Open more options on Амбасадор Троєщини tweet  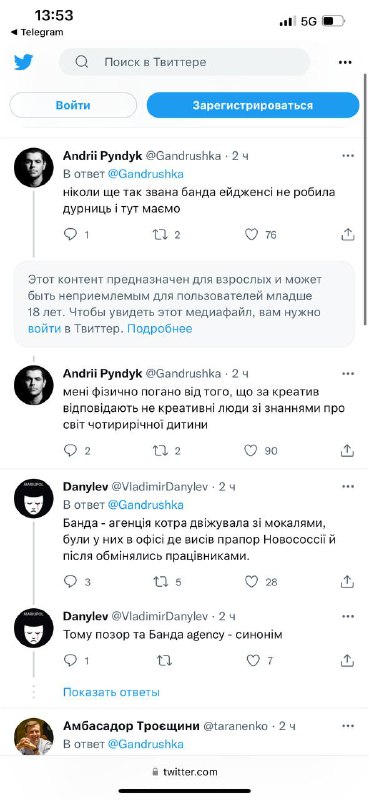tap(348, 726)
